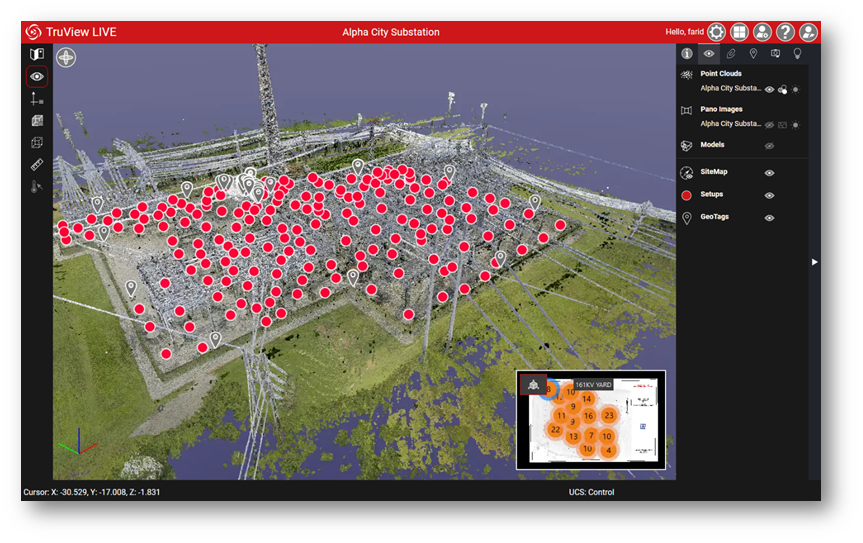The width and height of the screenshot is (863, 543).
Task: Switch to the info tab
Action: [x=687, y=54]
